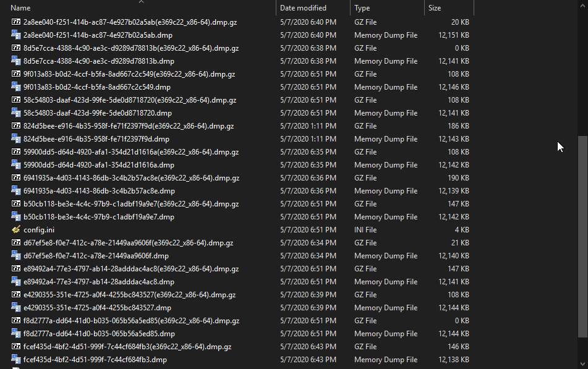Click the 7z icon of fcef435d dmp.gz file

(15, 346)
